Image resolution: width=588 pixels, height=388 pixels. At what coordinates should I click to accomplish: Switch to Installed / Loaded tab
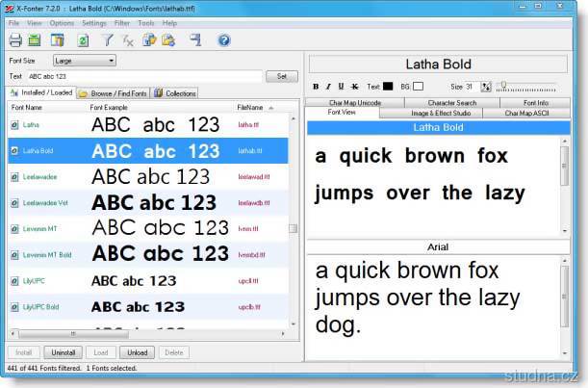(x=41, y=92)
